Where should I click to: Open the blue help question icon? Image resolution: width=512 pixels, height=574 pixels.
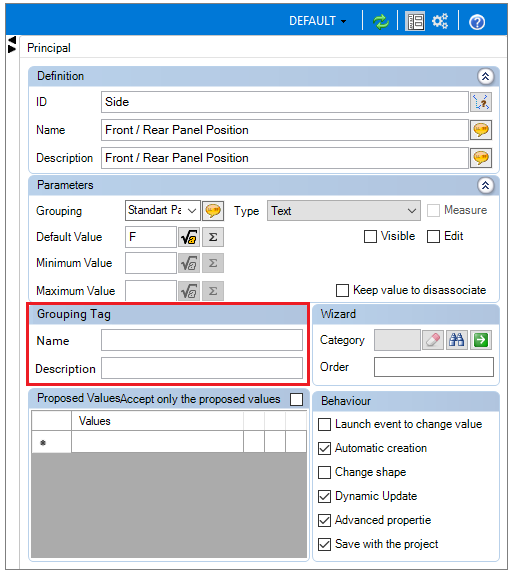pos(477,22)
